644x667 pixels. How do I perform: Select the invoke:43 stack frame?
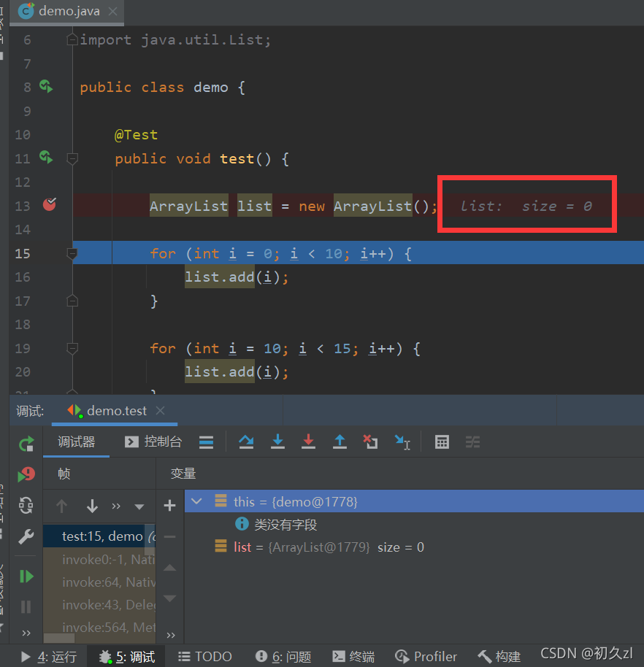coord(99,604)
